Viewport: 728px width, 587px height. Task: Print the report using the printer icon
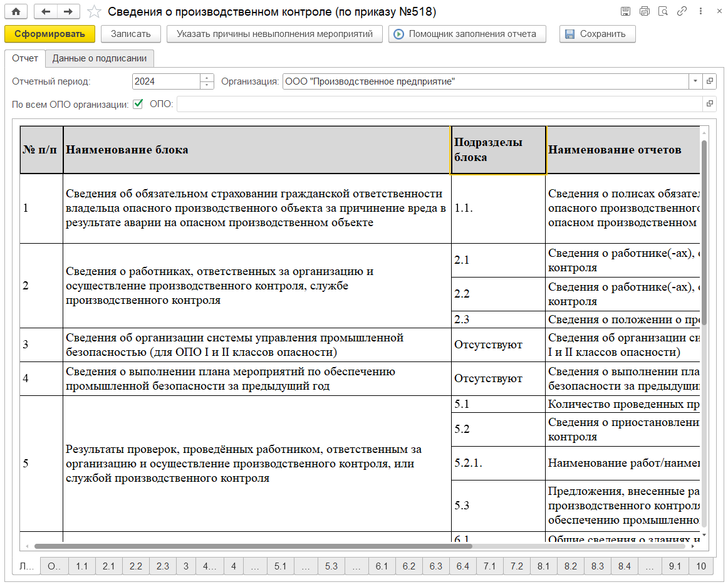point(645,12)
